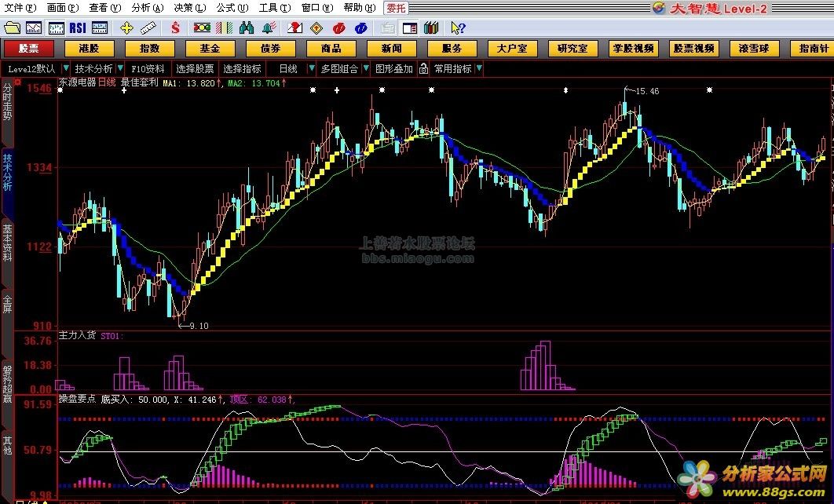This screenshot has width=834, height=504.
Task: Click the blue RSI indicator icon
Action: (78, 28)
